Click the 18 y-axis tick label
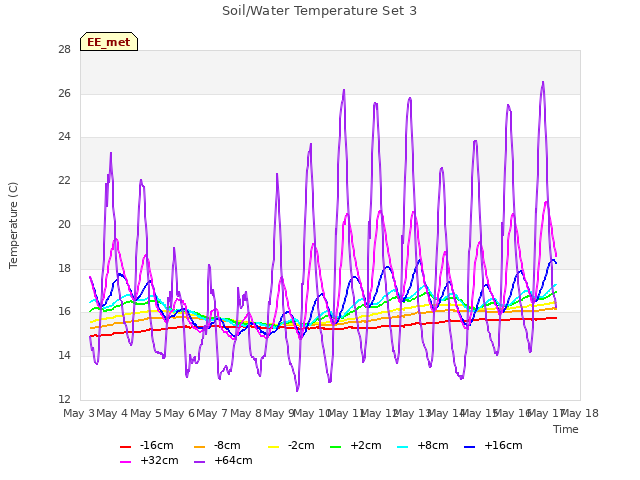The height and width of the screenshot is (480, 640). (64, 268)
